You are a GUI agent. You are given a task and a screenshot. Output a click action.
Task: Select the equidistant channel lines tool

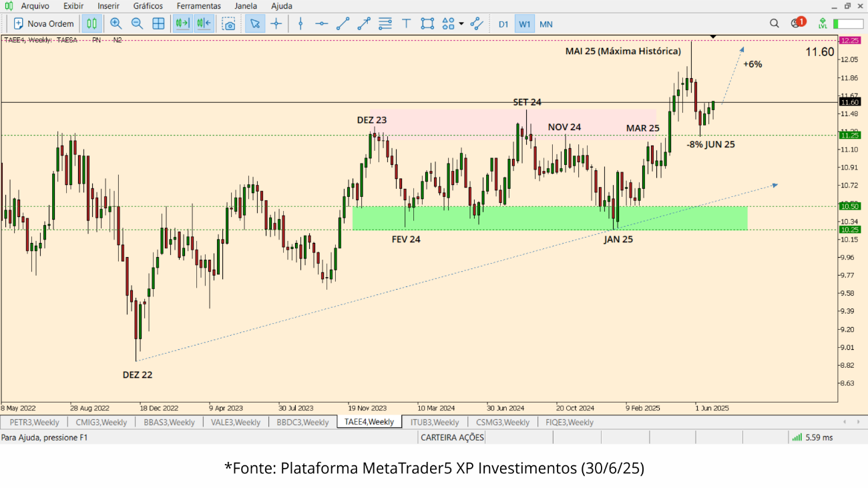385,24
